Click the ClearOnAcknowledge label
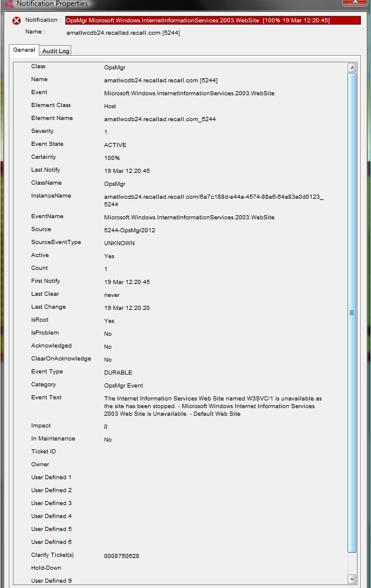The width and height of the screenshot is (371, 588). [x=61, y=359]
